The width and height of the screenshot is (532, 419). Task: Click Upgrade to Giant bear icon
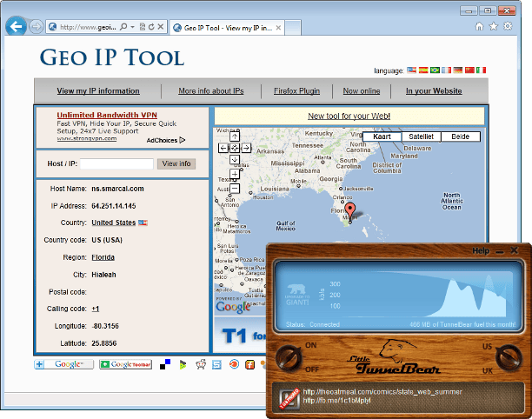pos(297,296)
